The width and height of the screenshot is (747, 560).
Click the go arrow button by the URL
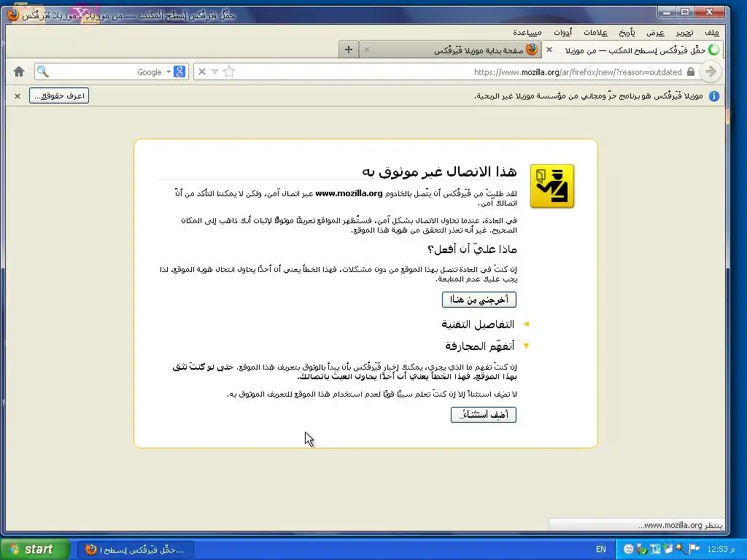pos(711,72)
